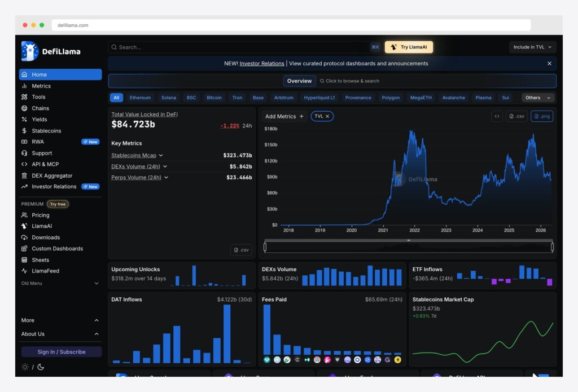Go to the Chains page
The height and width of the screenshot is (392, 578).
(60, 108)
